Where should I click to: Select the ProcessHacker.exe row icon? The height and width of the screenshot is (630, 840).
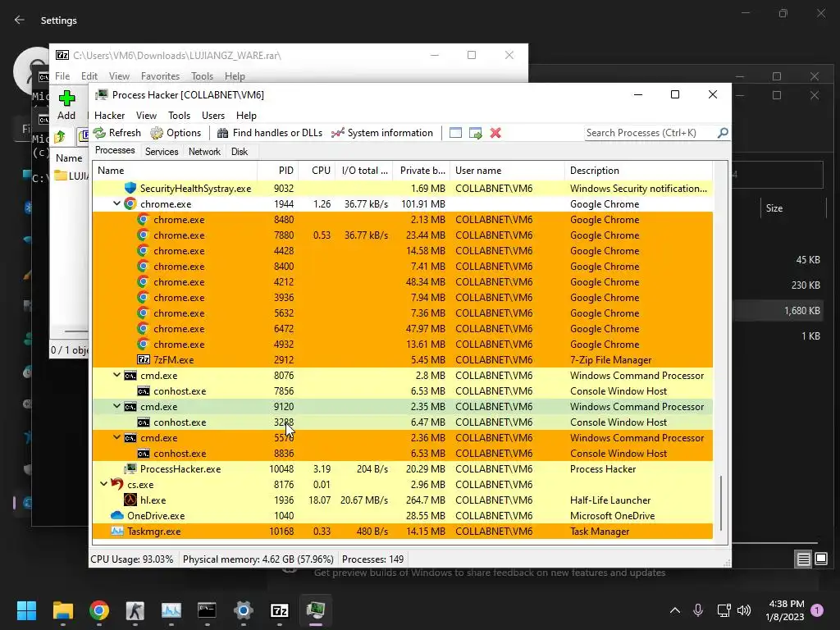click(130, 468)
